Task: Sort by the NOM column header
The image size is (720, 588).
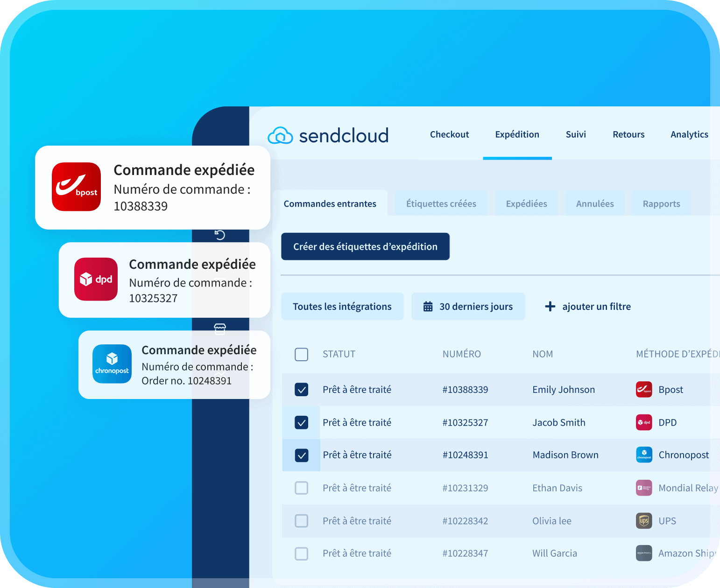Action: (543, 354)
